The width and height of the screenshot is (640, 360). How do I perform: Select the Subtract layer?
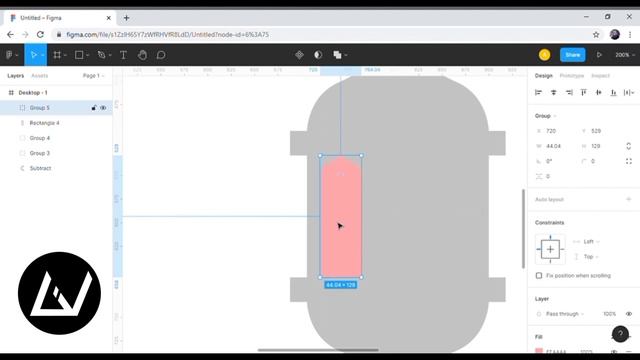coord(56,168)
